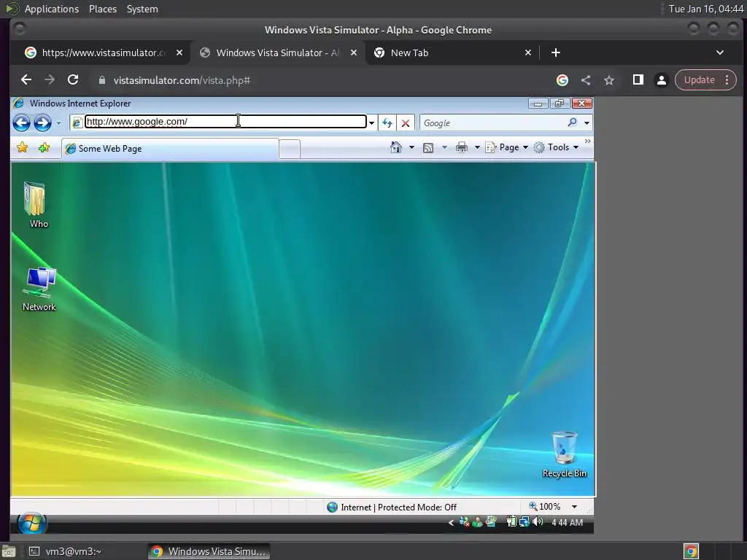Open the System menu
747x560 pixels.
pos(142,9)
